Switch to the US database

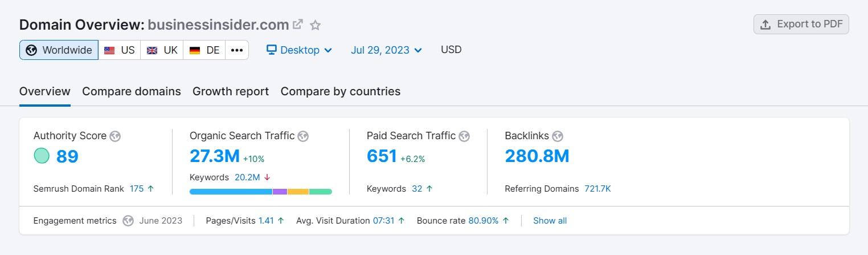(120, 50)
